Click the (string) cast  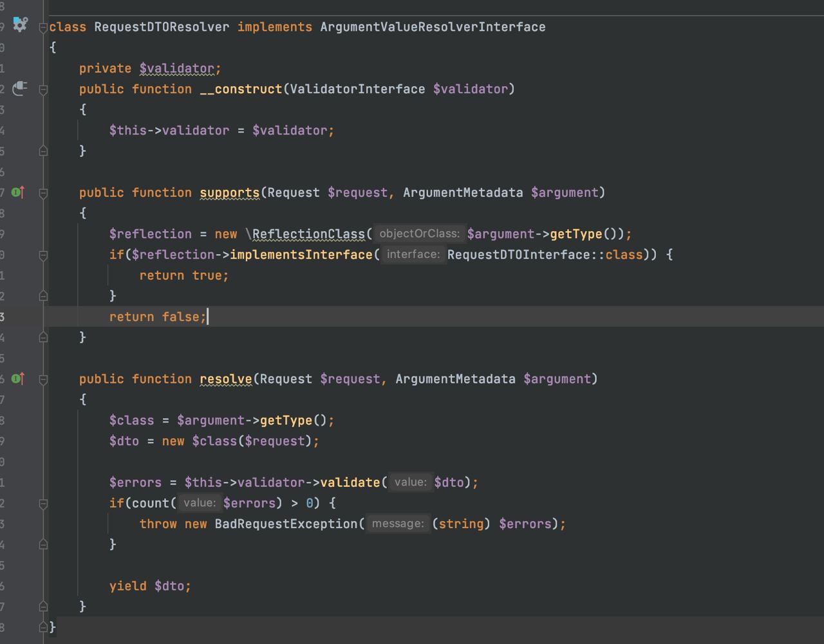[461, 524]
